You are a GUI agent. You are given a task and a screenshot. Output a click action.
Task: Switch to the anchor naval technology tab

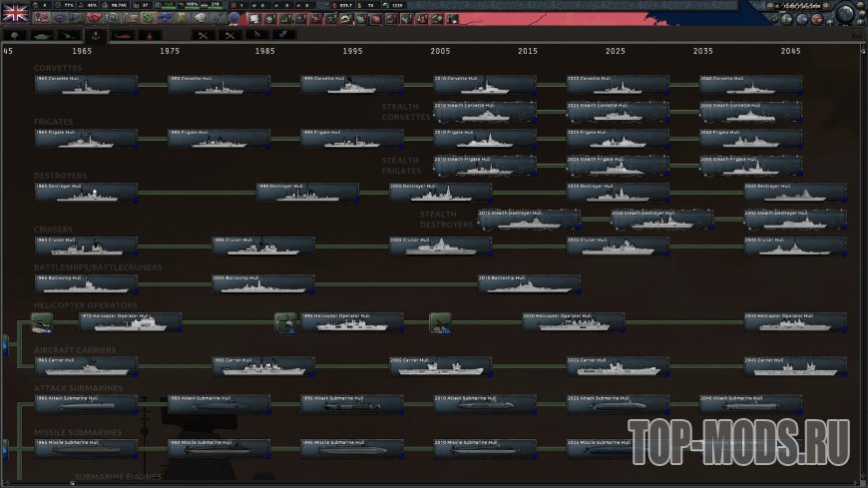pos(98,35)
